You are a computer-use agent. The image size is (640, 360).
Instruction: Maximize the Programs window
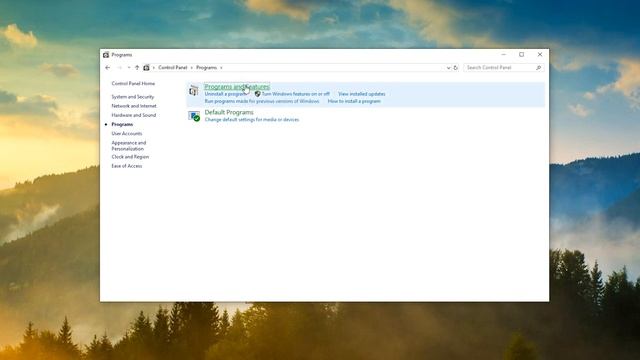point(522,54)
